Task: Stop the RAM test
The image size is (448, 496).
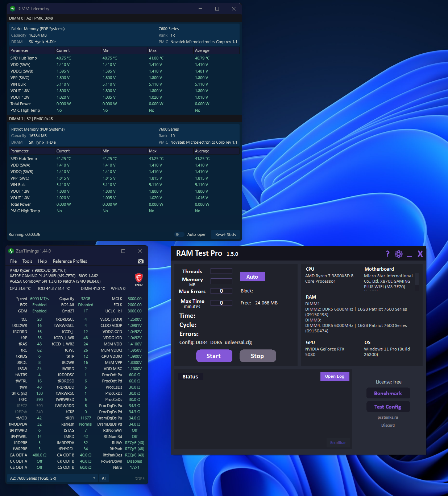Action: [257, 356]
